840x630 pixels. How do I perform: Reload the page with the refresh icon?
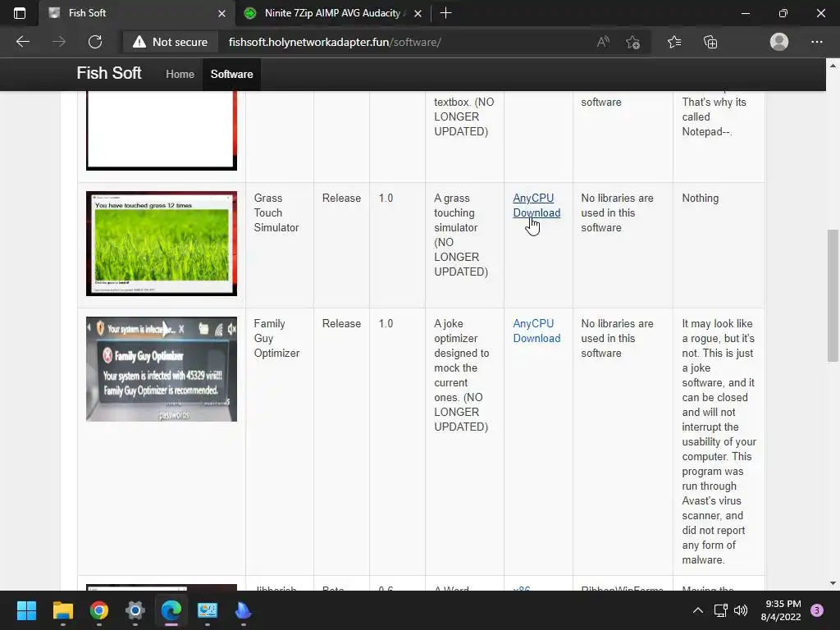click(x=95, y=42)
